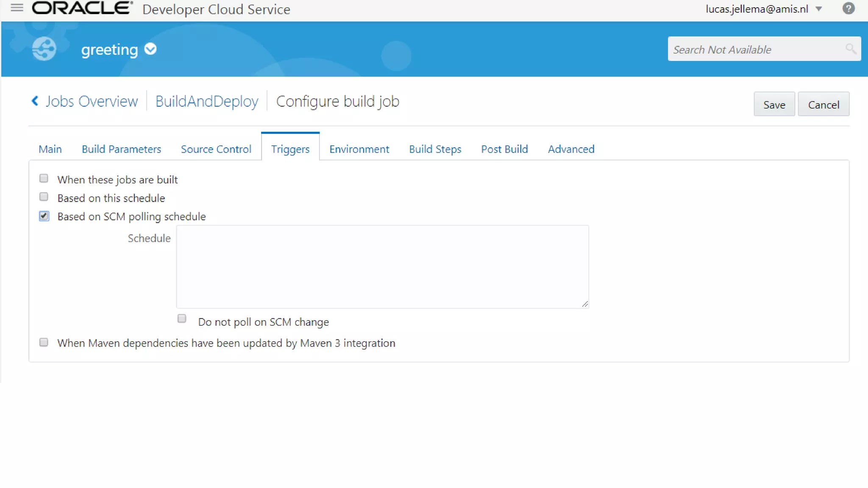Click the Oracle logo

(82, 8)
